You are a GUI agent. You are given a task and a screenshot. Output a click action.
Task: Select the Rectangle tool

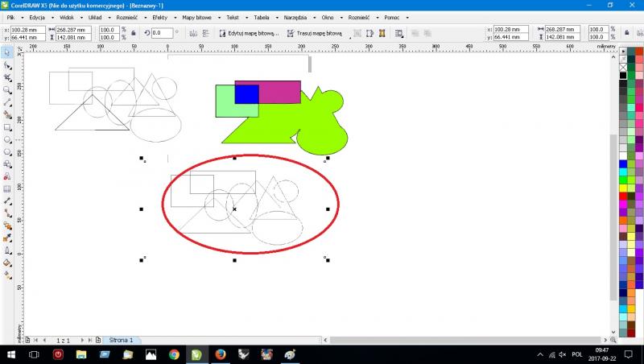[7, 126]
